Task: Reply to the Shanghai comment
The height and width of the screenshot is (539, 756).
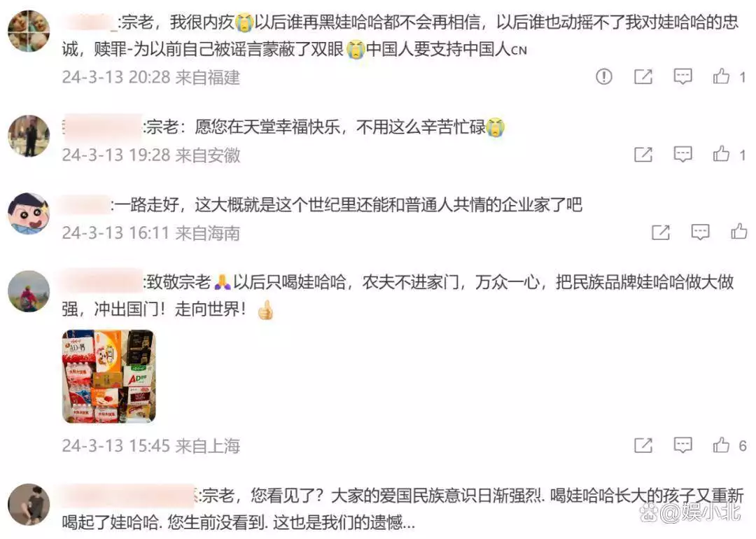Action: (682, 445)
